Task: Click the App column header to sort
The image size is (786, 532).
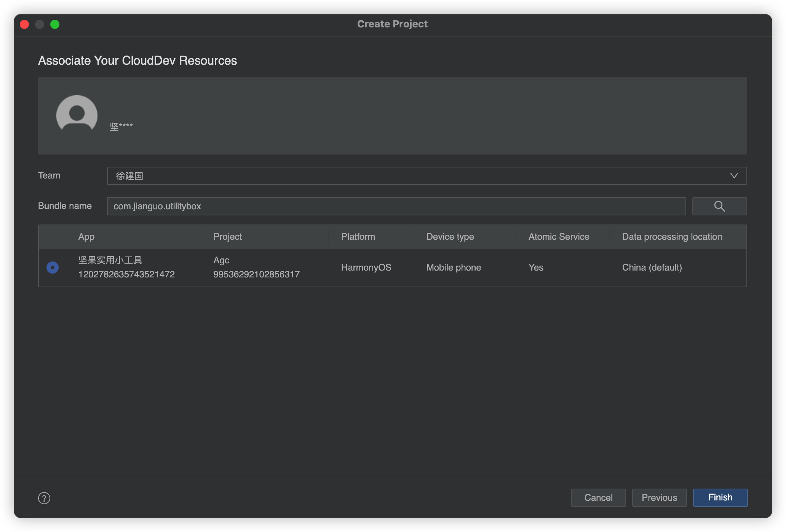Action: [x=86, y=236]
